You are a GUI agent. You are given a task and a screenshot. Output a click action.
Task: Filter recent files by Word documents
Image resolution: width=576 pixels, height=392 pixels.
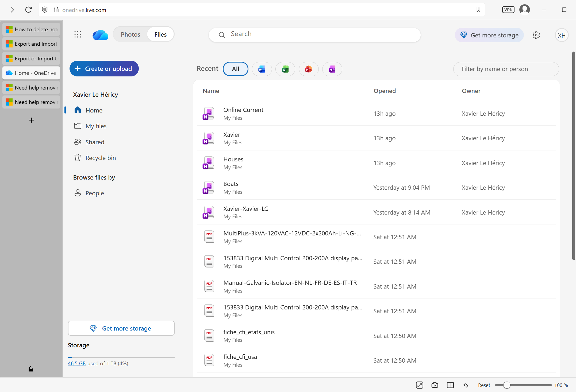pyautogui.click(x=262, y=69)
